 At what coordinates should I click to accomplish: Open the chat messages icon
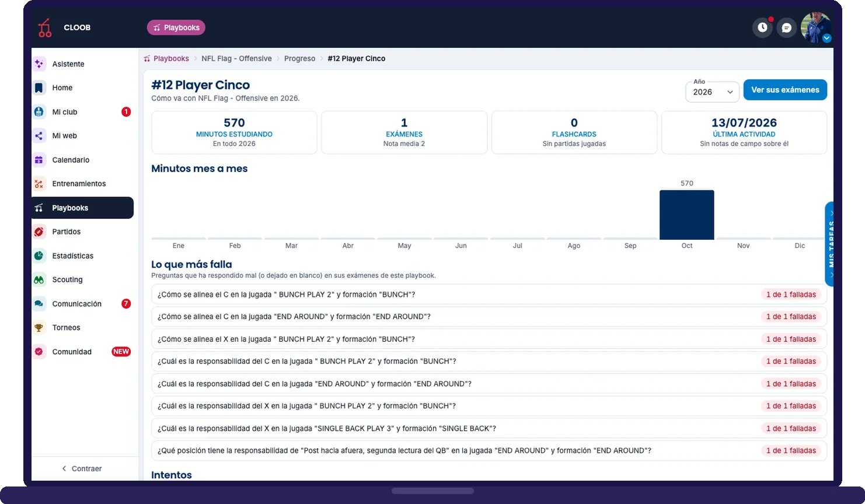click(786, 27)
